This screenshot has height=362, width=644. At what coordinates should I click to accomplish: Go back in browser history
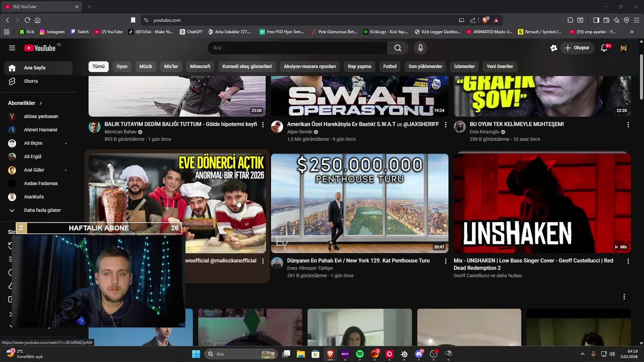(x=7, y=20)
